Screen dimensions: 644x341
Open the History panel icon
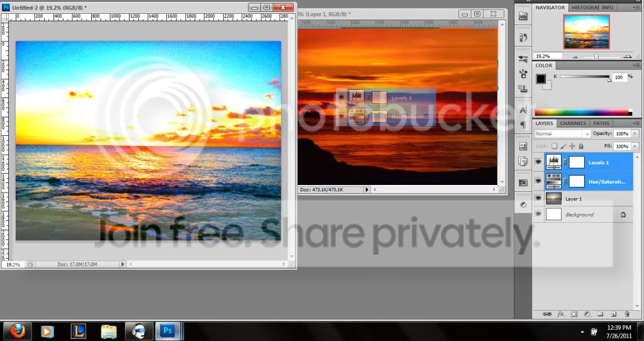point(523,37)
